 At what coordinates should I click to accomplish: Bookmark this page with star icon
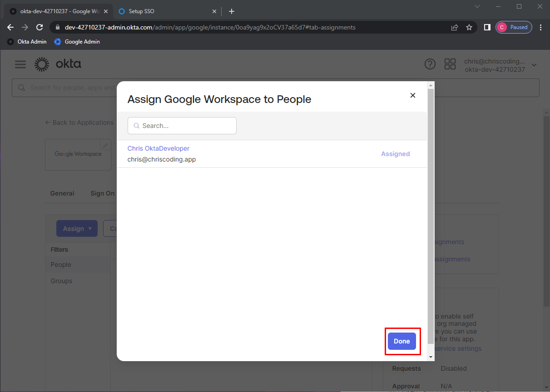pyautogui.click(x=469, y=27)
